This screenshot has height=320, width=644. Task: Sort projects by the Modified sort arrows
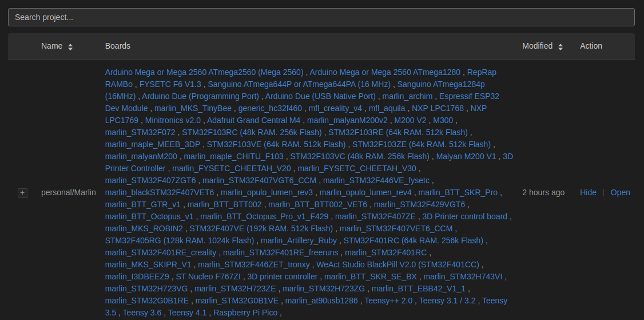[x=560, y=47]
